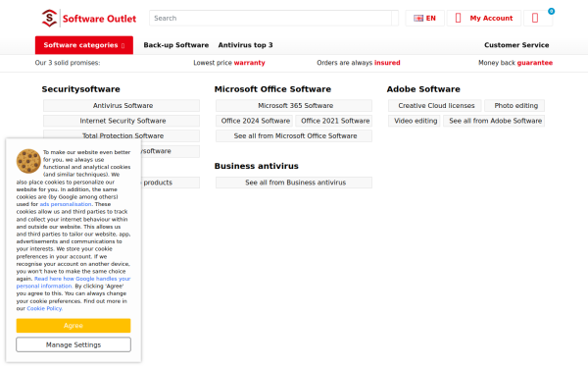Open the Software Outlet logo homepage

click(89, 18)
